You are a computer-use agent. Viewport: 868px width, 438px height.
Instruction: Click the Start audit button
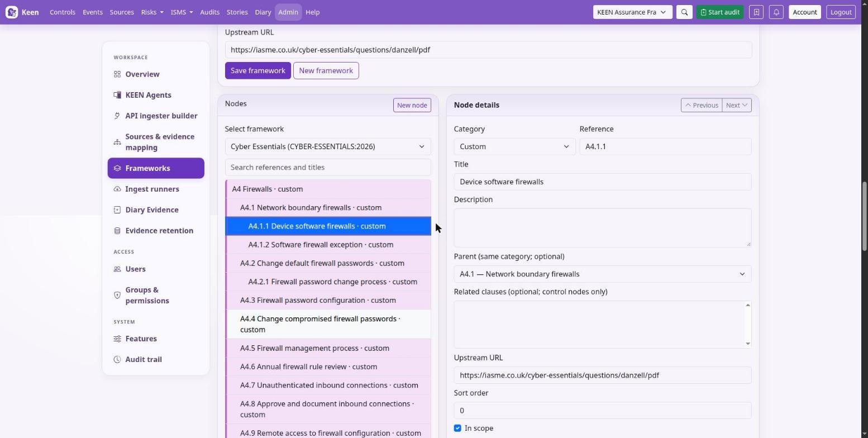719,12
